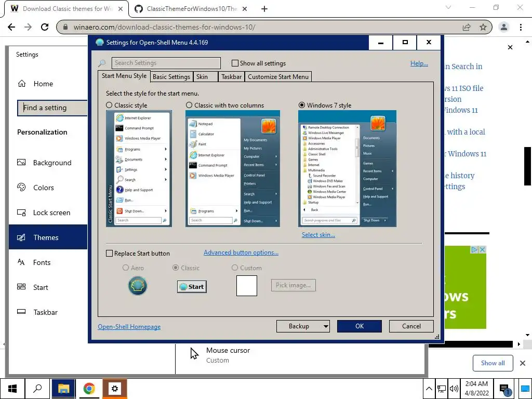Open the Windows Start button on the taskbar
The width and height of the screenshot is (532, 399).
point(12,389)
